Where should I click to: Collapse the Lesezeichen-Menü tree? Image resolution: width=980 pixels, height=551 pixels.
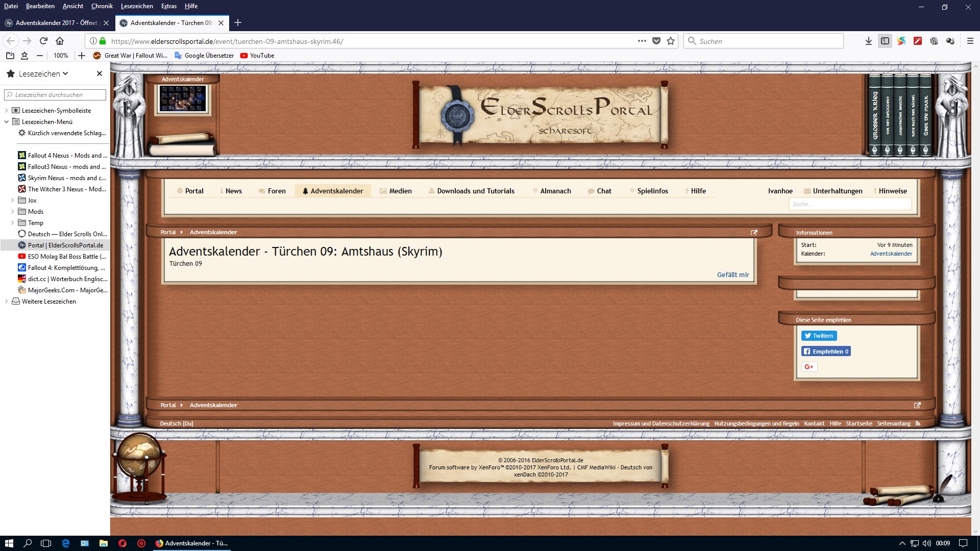pos(6,122)
